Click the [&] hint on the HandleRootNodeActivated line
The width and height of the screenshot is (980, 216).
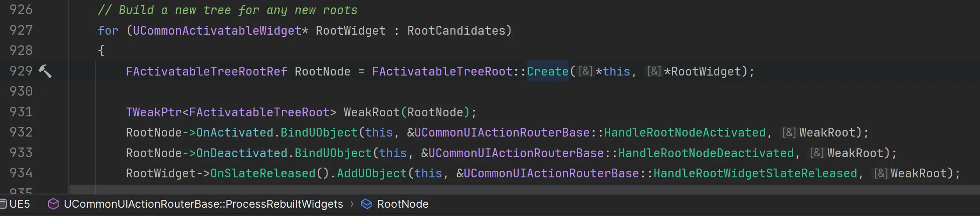(789, 133)
